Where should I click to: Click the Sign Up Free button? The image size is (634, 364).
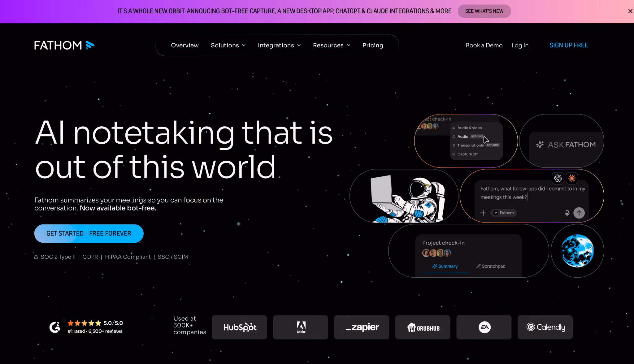pyautogui.click(x=569, y=45)
